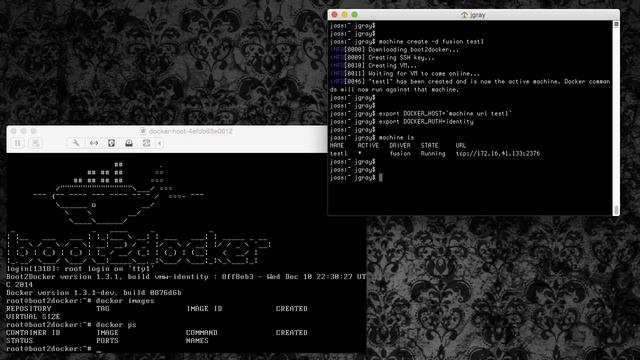Click the REPOSITORY column header
Viewport: 640px width, 360px height.
pos(29,309)
